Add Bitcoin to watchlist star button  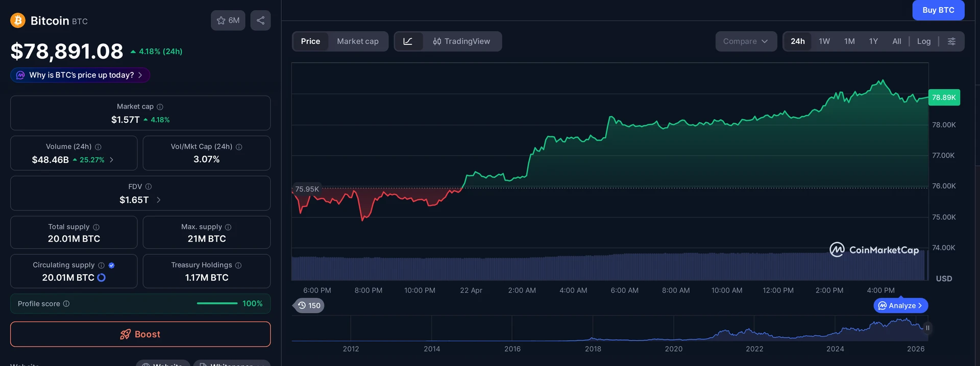click(228, 20)
